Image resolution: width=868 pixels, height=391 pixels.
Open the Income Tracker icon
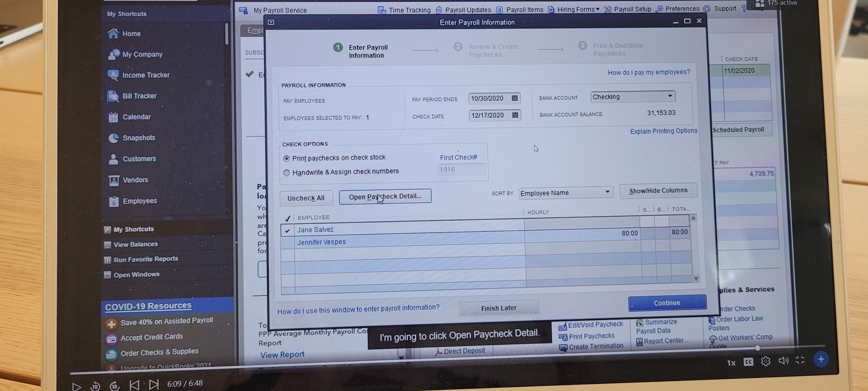coord(113,75)
